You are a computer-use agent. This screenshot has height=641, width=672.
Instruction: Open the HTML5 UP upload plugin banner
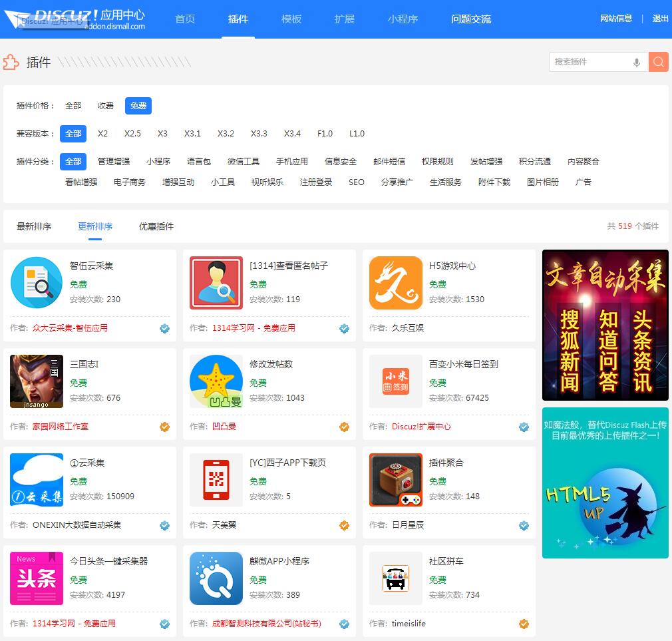605,483
